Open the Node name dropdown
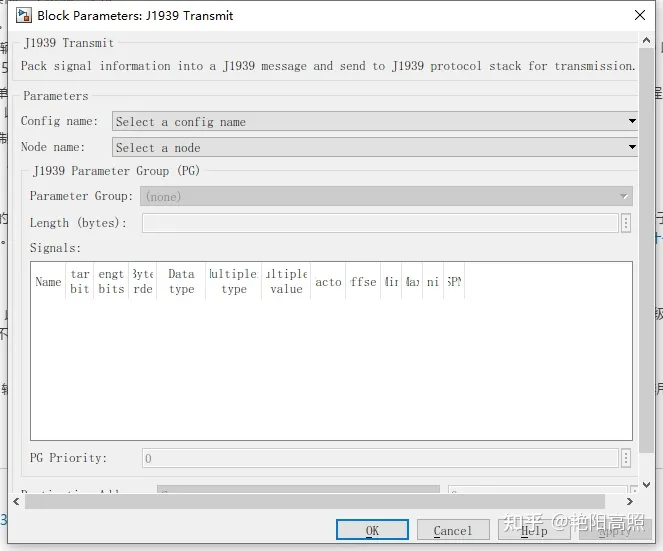The image size is (663, 551). tap(375, 147)
